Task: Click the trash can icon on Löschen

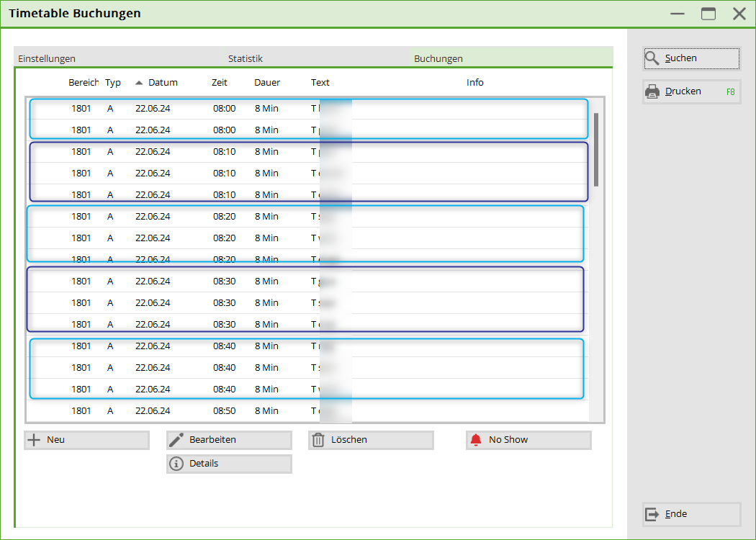Action: coord(318,440)
